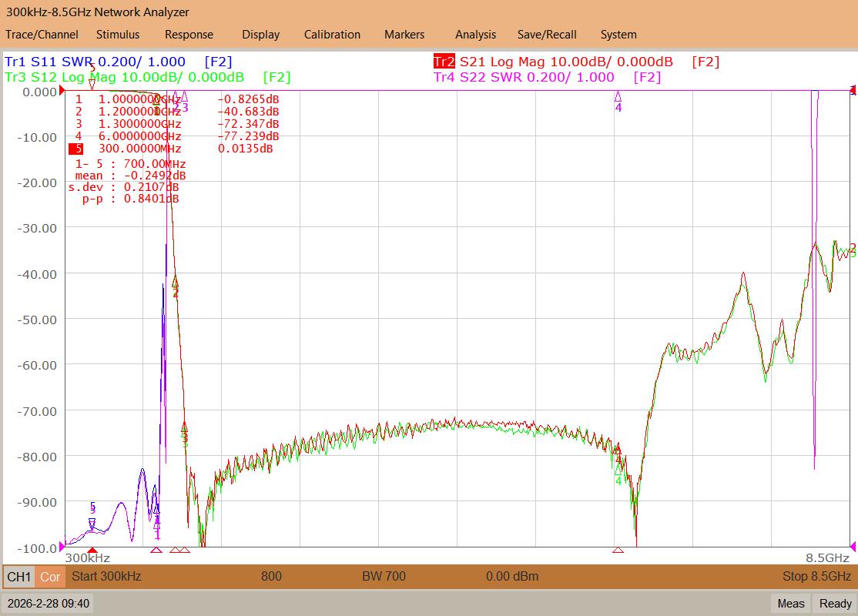
Task: Click the filled red marker 5 indicator on axis
Action: 92,551
